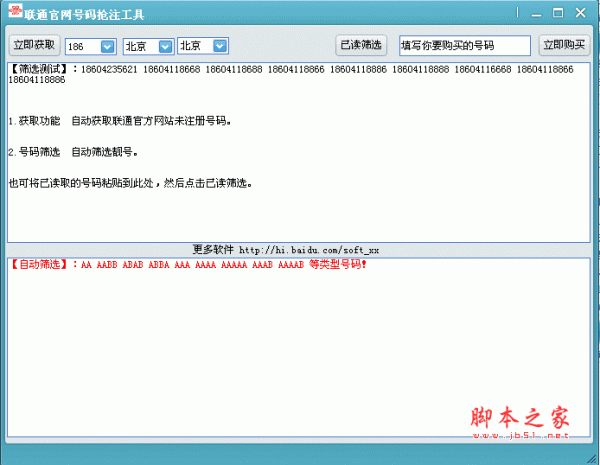The width and height of the screenshot is (600, 465).
Task: Expand the second 北京 city dropdown
Action: point(220,46)
